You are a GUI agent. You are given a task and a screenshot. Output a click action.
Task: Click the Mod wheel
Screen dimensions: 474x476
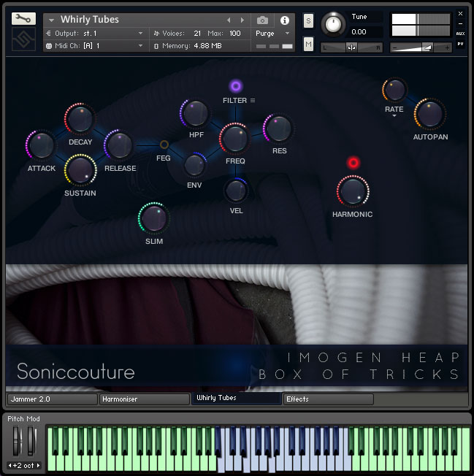[31, 440]
